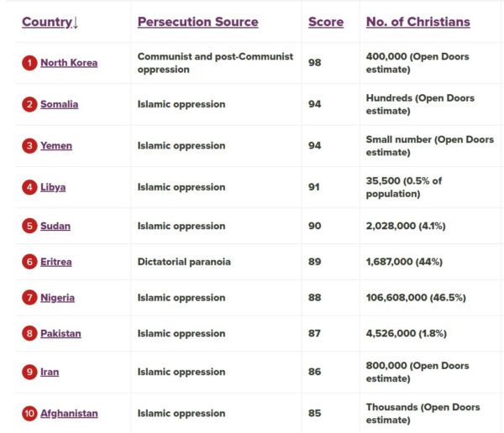
Task: Open the Somalia country link
Action: coord(59,104)
